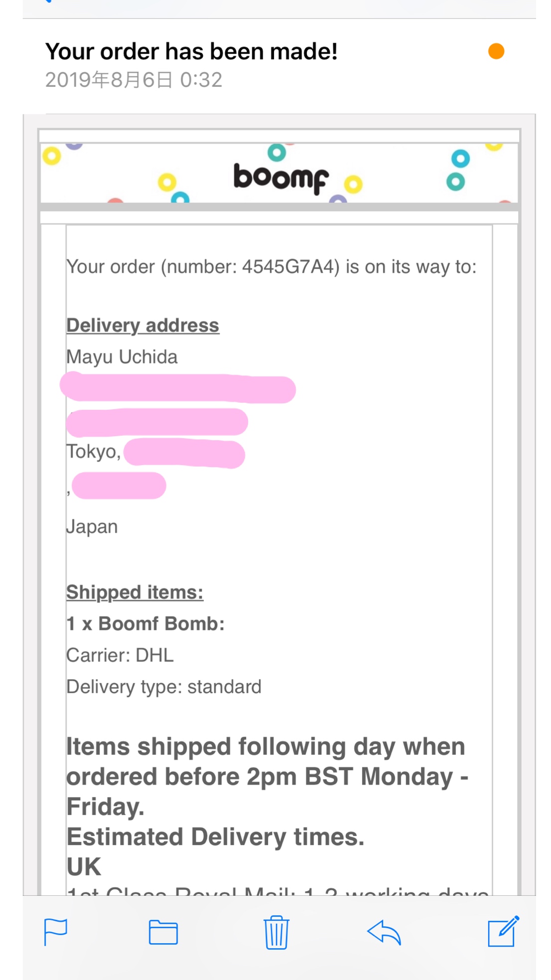This screenshot has width=551, height=980.
Task: Tap the flag icon in bottom toolbar
Action: point(55,932)
